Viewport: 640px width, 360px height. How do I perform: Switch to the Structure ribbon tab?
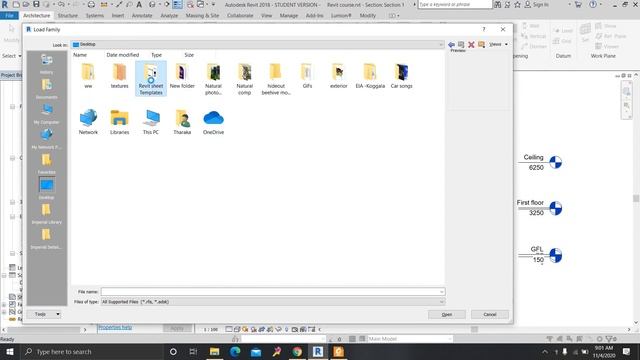click(x=68, y=16)
